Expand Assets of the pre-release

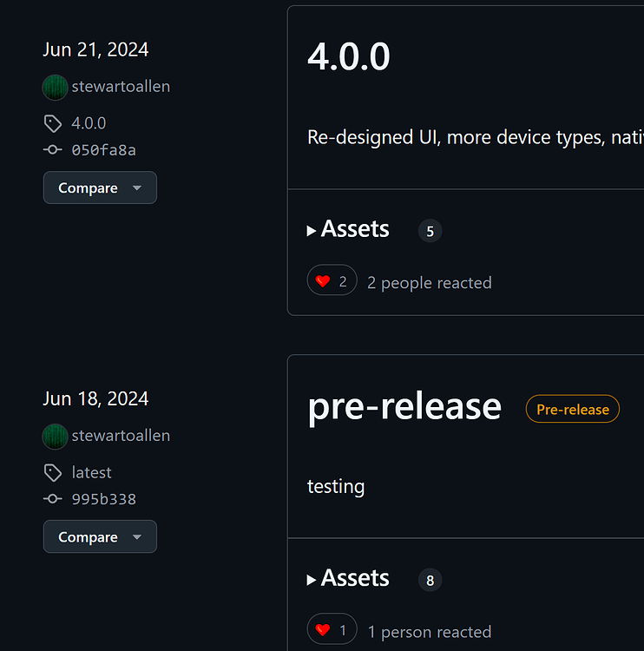point(348,578)
